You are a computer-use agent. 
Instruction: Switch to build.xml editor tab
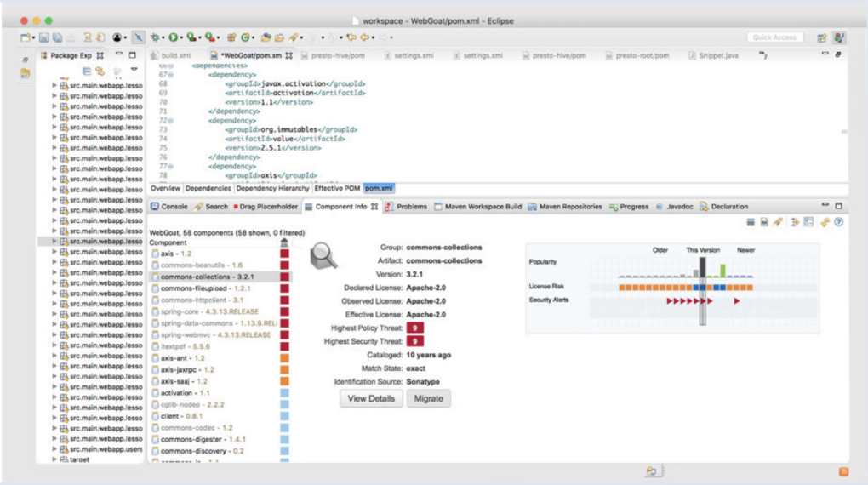(x=170, y=55)
